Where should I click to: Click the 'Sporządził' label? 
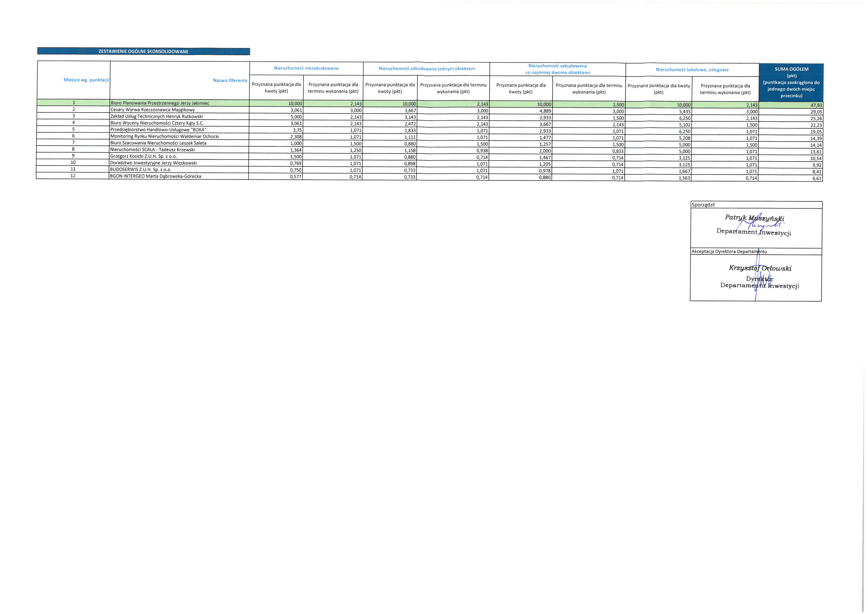703,205
